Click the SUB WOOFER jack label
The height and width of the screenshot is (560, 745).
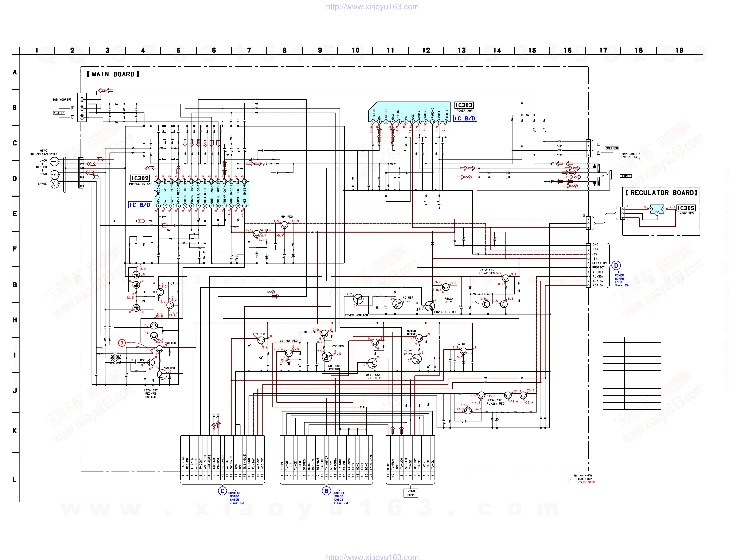pos(61,100)
